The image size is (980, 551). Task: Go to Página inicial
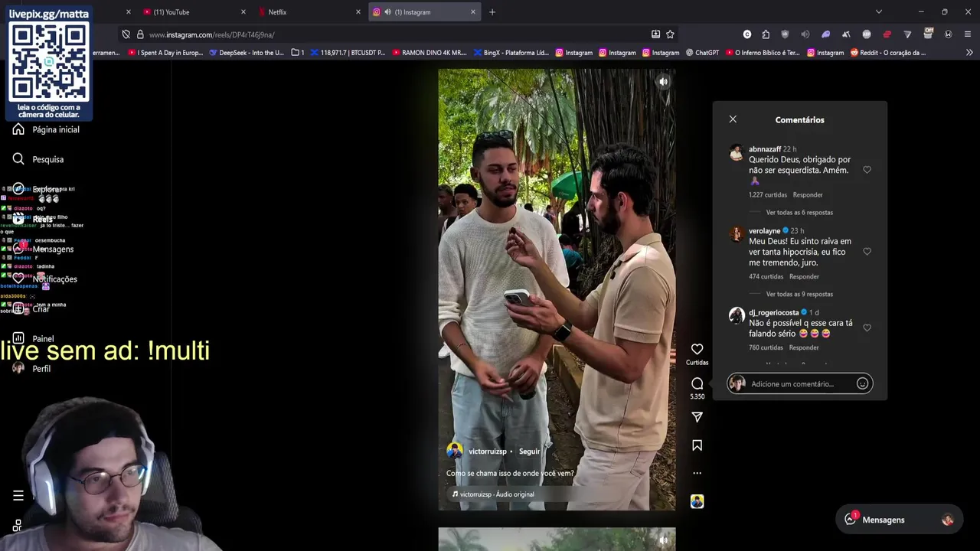pyautogui.click(x=46, y=129)
